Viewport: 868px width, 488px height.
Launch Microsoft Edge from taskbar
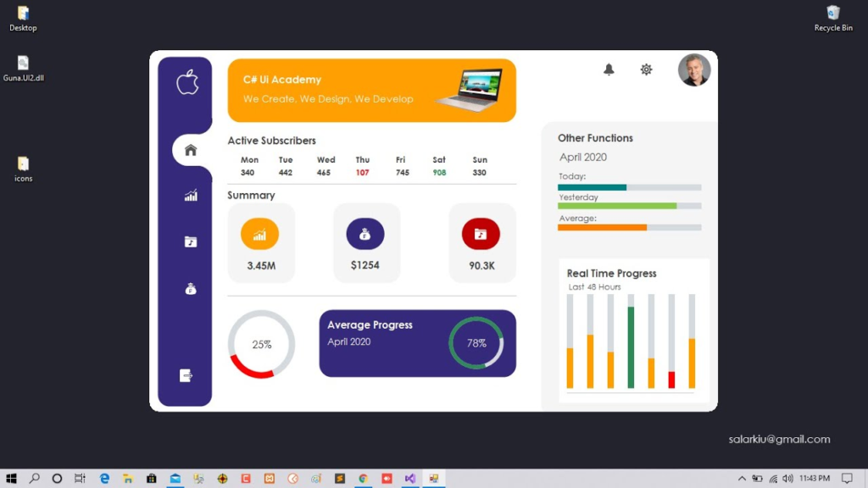coord(104,479)
